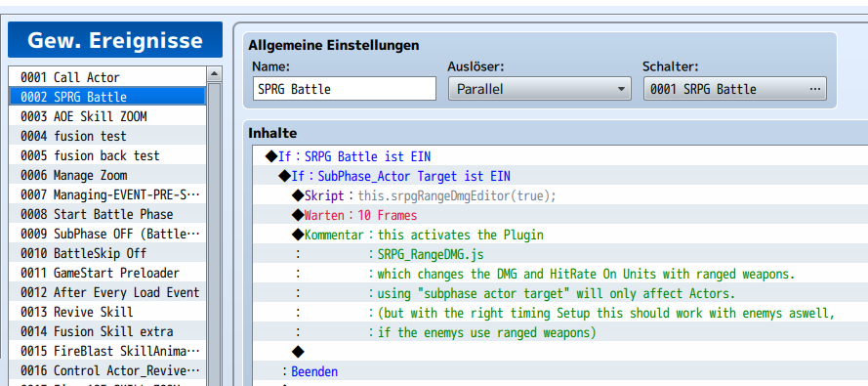
Task: Select '0004 fusion test' event
Action: coord(107,136)
